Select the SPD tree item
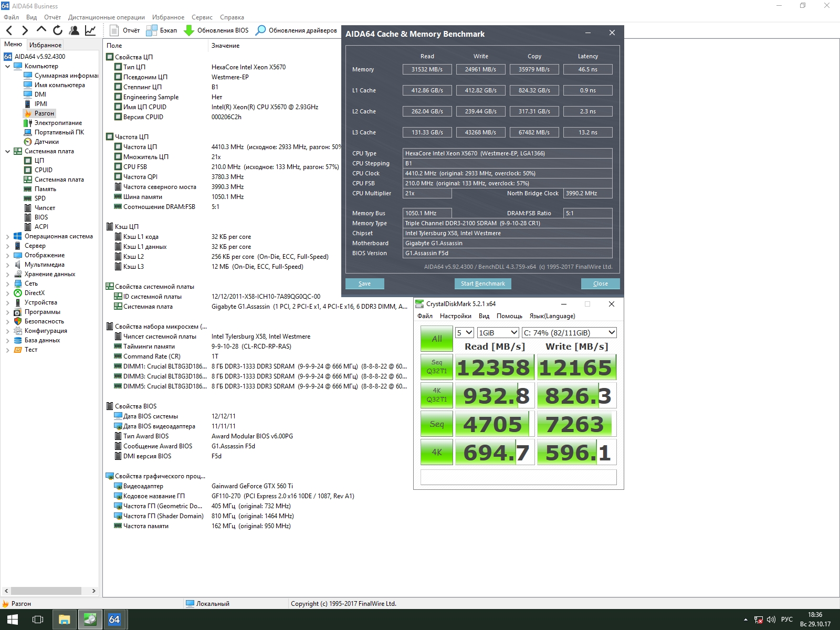The width and height of the screenshot is (840, 630). [x=35, y=198]
